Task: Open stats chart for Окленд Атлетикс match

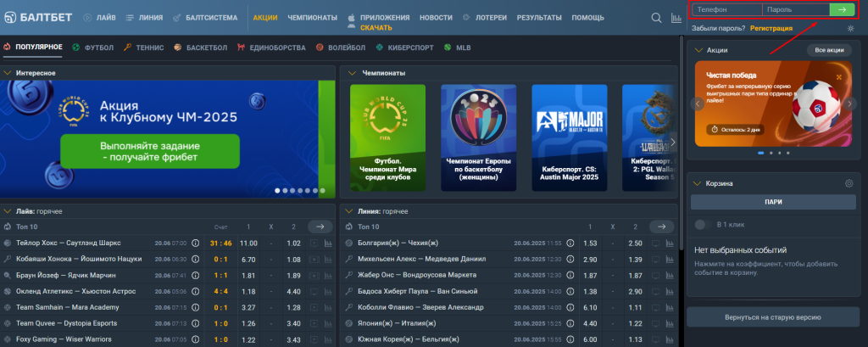Action: tap(328, 291)
